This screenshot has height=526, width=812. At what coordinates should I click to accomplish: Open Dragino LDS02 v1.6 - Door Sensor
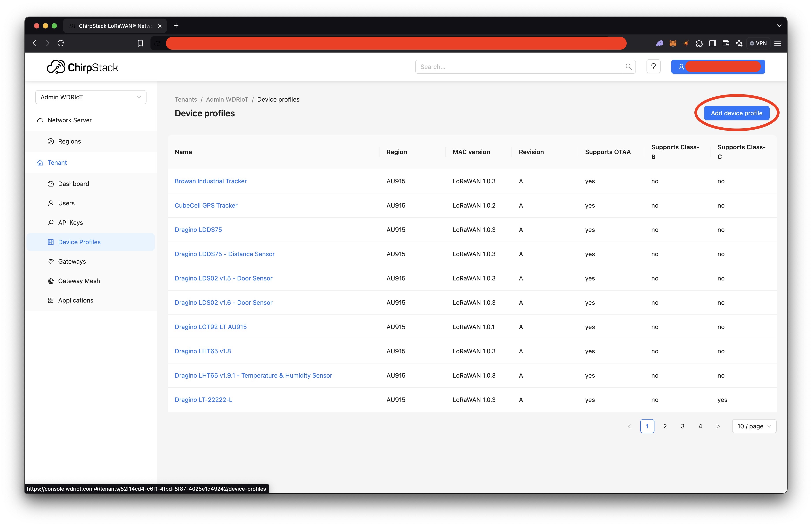click(224, 303)
